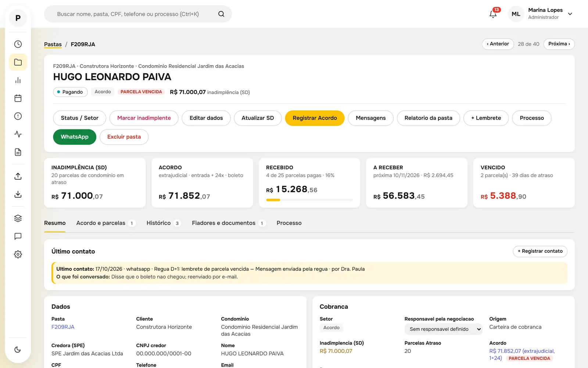Click the ML user avatar
Screen dimensions: 588x368
pyautogui.click(x=516, y=14)
